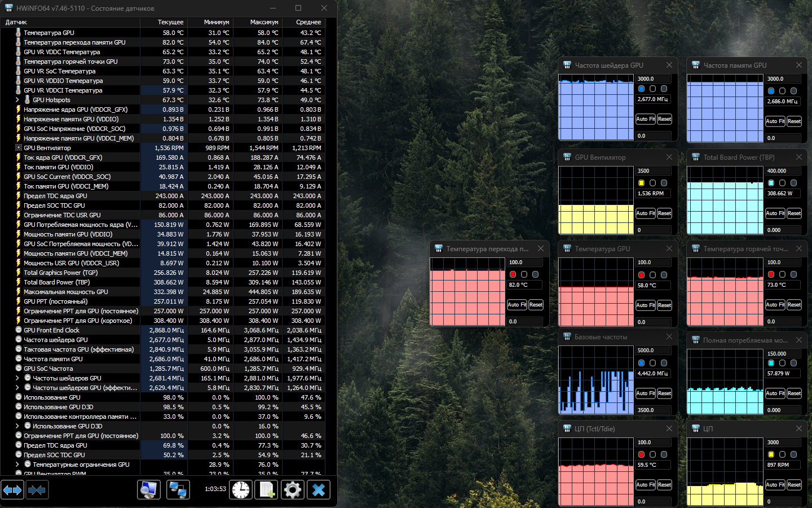The height and width of the screenshot is (508, 812).
Task: Click the Среднее column header
Action: (x=303, y=22)
